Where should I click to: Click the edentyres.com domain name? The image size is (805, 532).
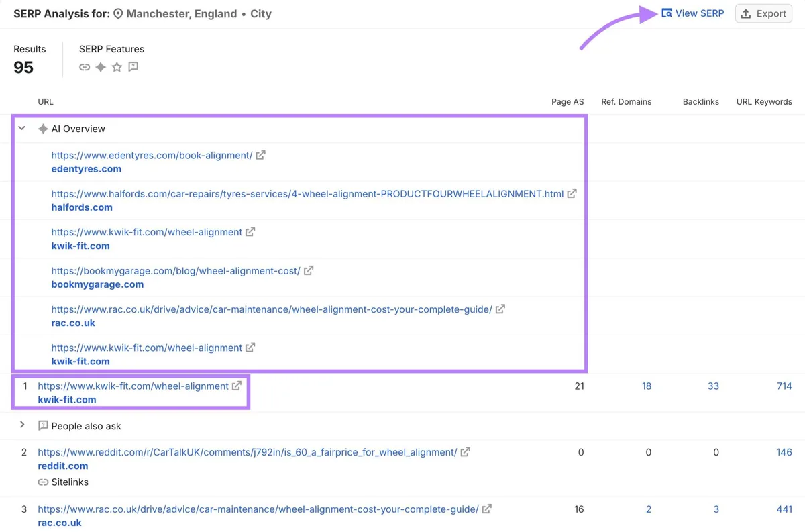click(x=87, y=169)
